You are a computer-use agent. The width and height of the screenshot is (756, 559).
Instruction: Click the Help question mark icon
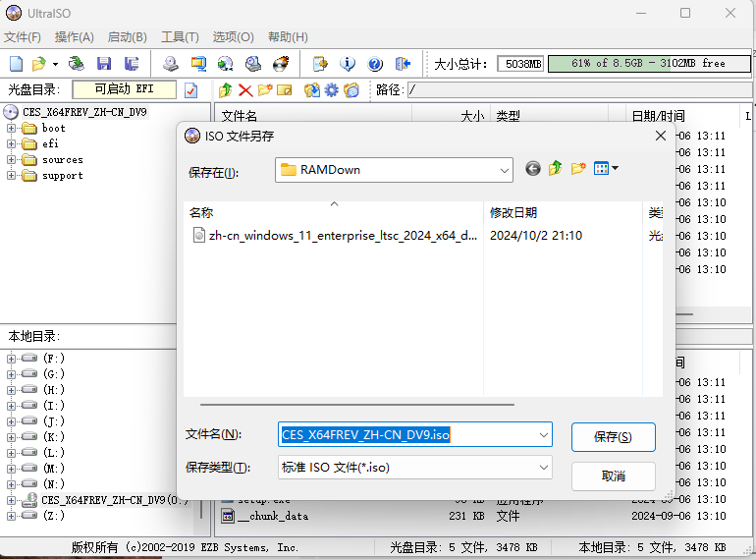tap(375, 63)
